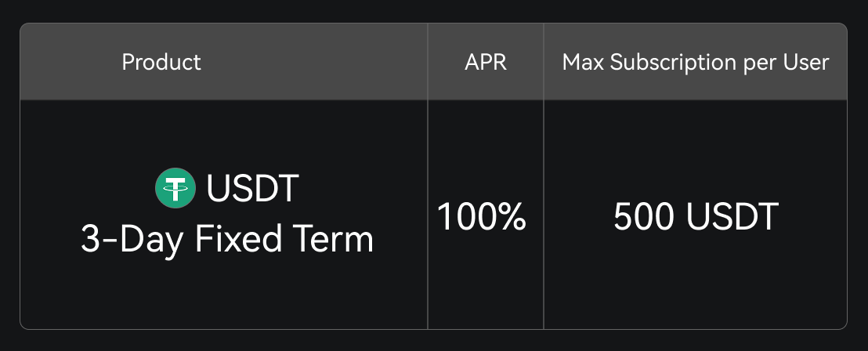Click the number "500" in the last column
Viewport: 868px width, 351px height.
click(x=644, y=217)
